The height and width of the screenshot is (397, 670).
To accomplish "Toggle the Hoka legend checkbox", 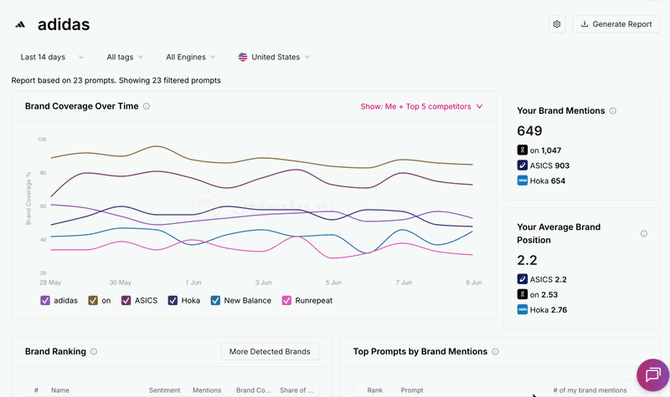I will pyautogui.click(x=173, y=300).
